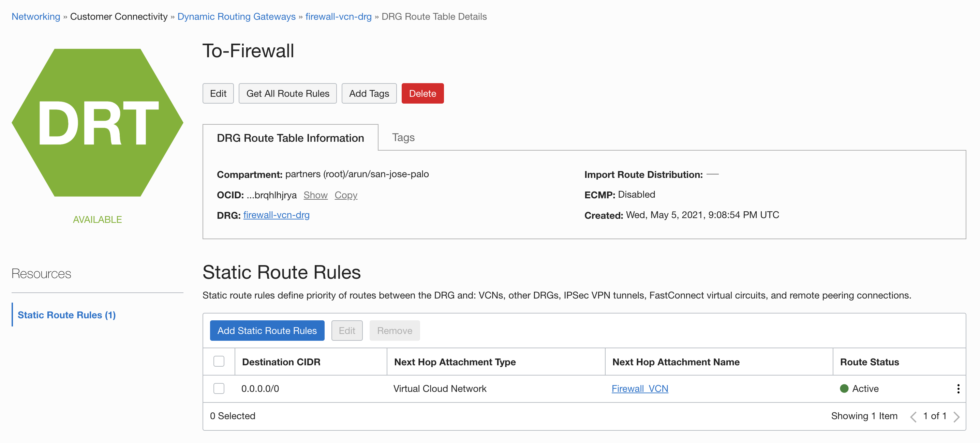Switch to the Tags tab
This screenshot has height=443, width=980.
point(403,137)
